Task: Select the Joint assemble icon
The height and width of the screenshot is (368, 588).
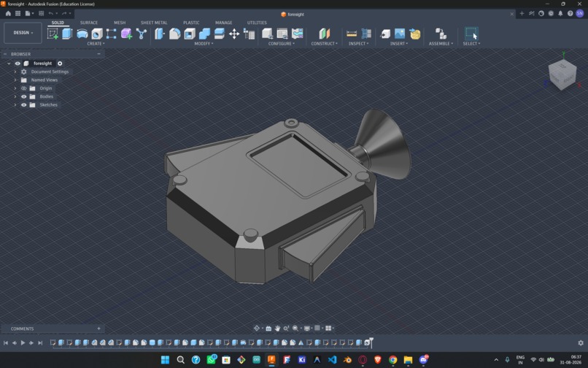Action: [441, 34]
